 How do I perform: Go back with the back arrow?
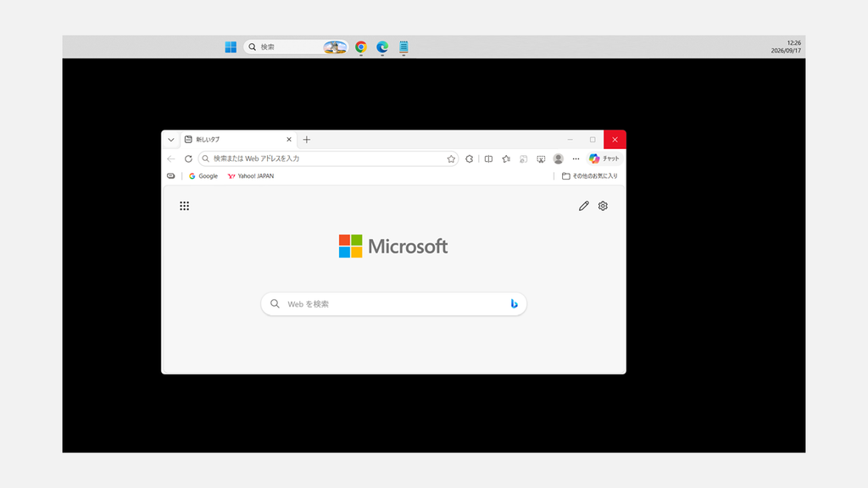click(171, 158)
